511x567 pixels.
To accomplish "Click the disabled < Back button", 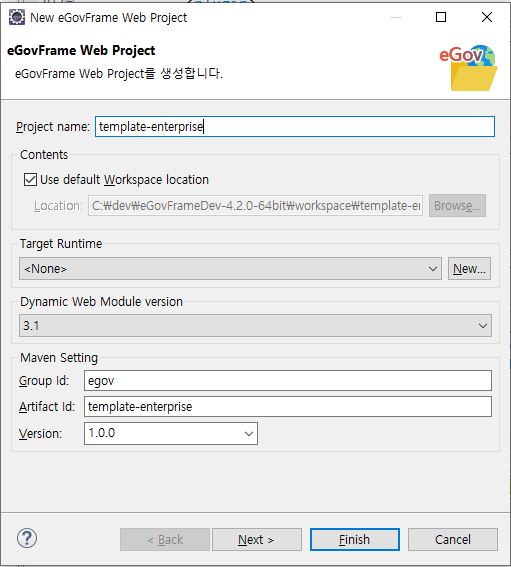I will point(165,540).
